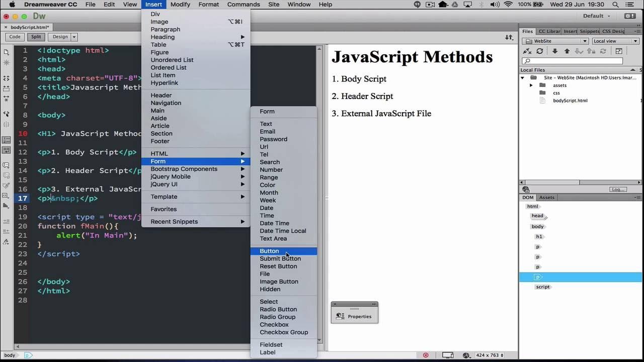The height and width of the screenshot is (362, 644).
Task: Click the Remove Comment icon in code toolbar
Action: (x=6, y=175)
